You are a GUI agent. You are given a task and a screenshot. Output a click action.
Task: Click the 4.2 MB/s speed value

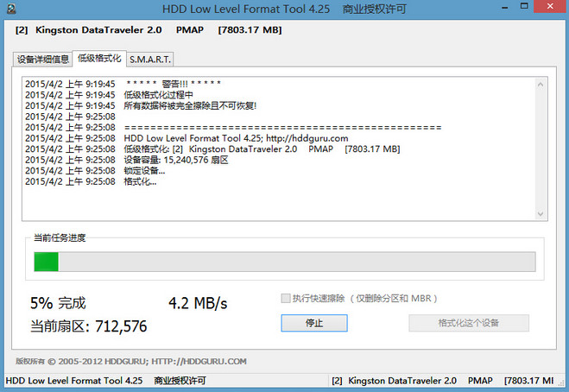pos(198,303)
